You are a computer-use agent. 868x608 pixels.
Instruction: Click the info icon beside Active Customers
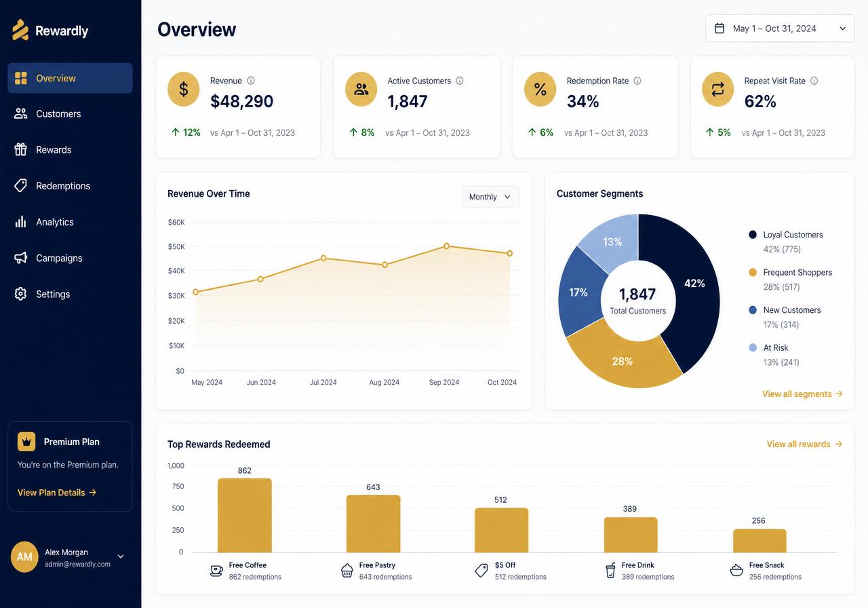tap(460, 81)
